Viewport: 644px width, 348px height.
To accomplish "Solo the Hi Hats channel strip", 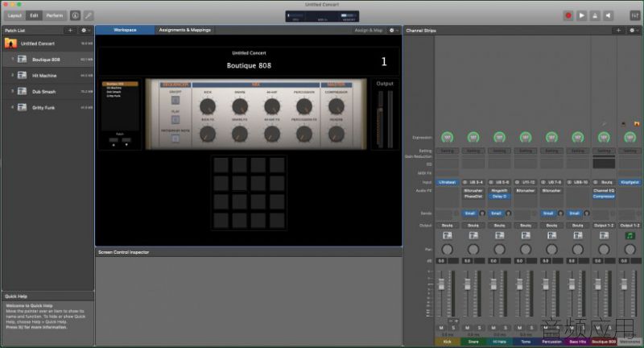I will (506, 328).
